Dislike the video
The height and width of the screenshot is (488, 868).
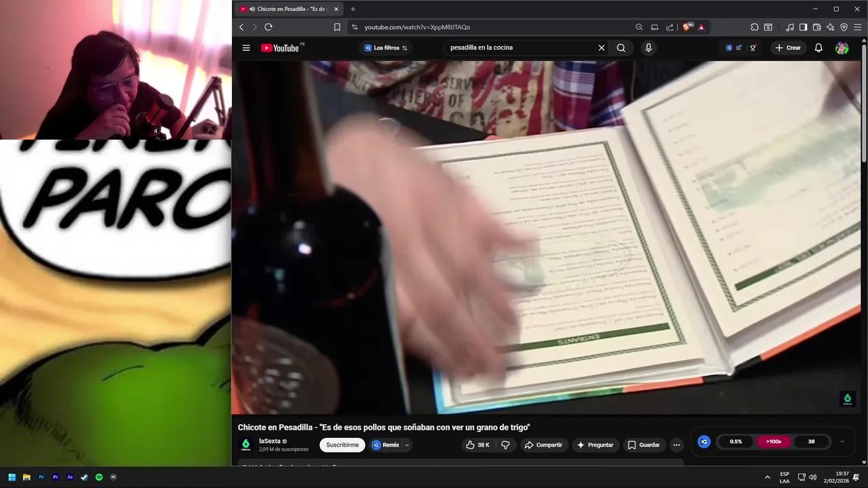point(505,445)
